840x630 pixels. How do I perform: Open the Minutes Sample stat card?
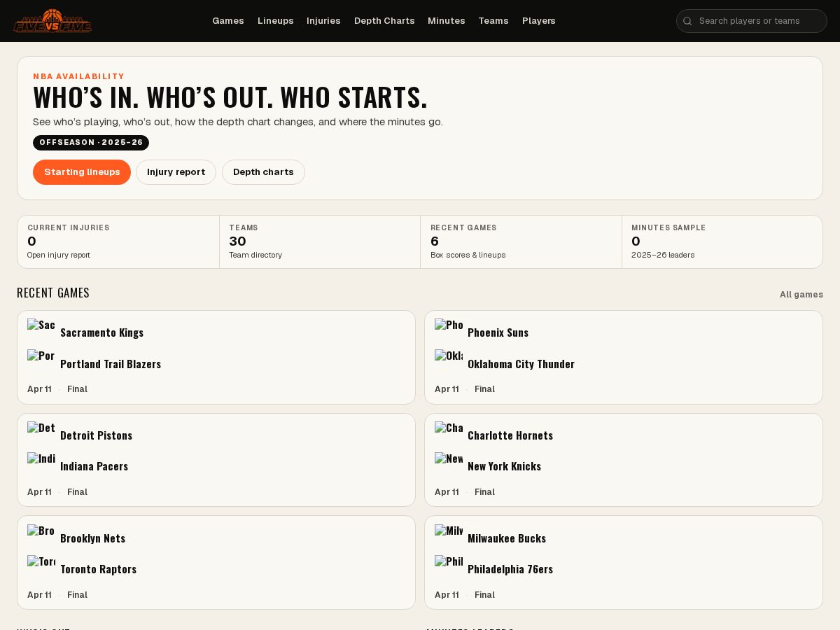pos(722,241)
